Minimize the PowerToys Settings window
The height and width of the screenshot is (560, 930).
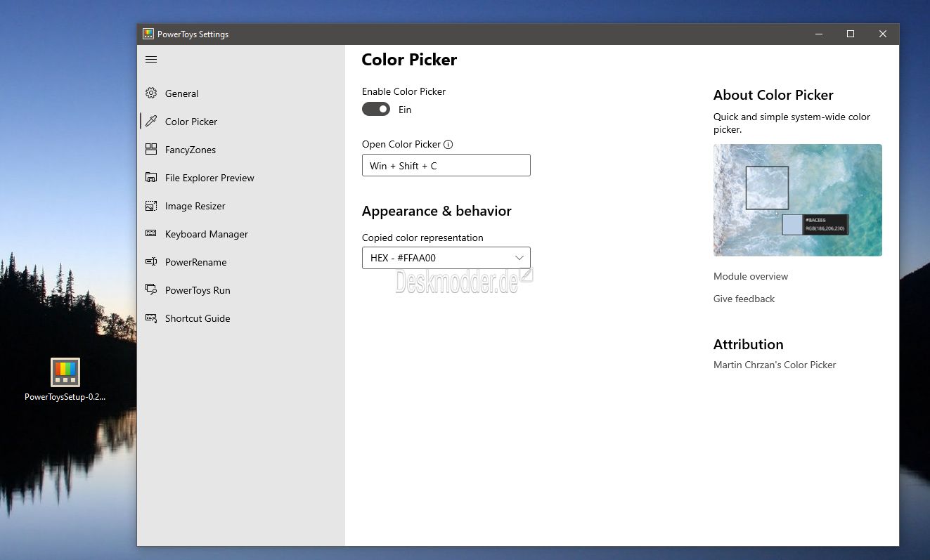click(819, 34)
